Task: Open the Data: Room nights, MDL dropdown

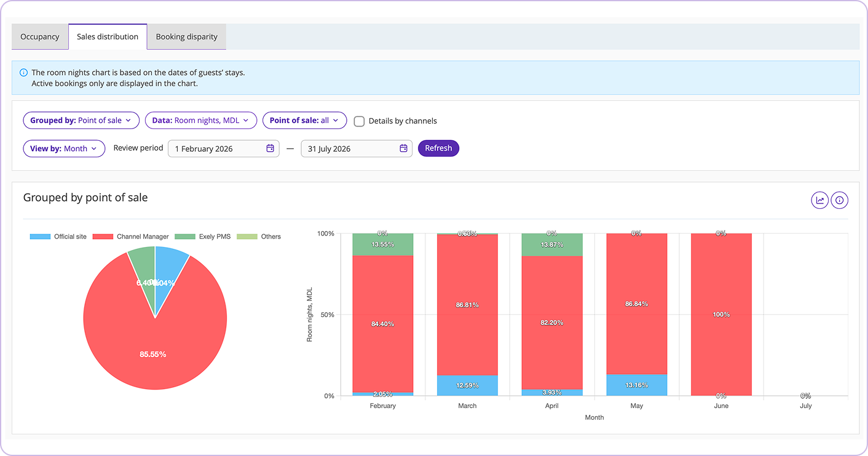Action: pos(200,120)
